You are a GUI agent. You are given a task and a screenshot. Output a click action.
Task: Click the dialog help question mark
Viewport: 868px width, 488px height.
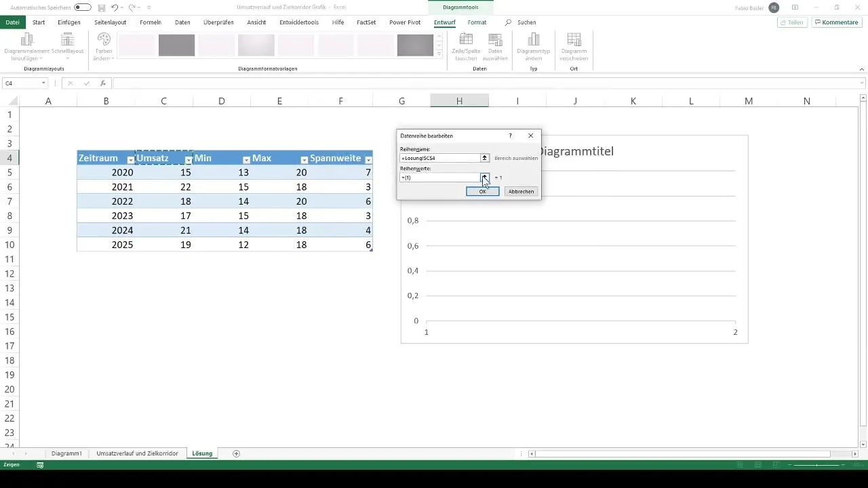(x=511, y=136)
